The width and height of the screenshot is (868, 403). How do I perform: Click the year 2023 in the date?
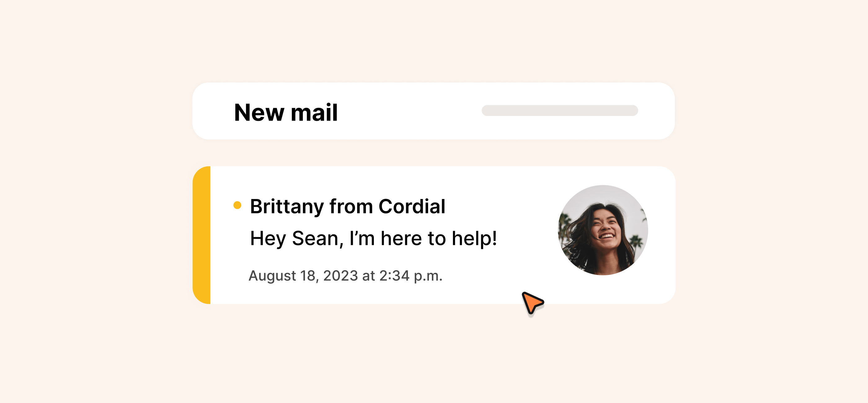(340, 276)
